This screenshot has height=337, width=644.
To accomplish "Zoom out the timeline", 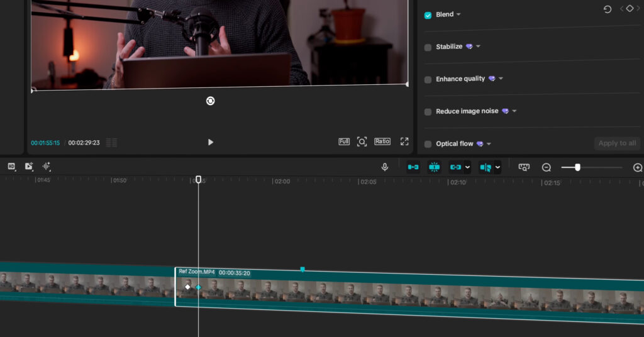I will click(x=547, y=167).
